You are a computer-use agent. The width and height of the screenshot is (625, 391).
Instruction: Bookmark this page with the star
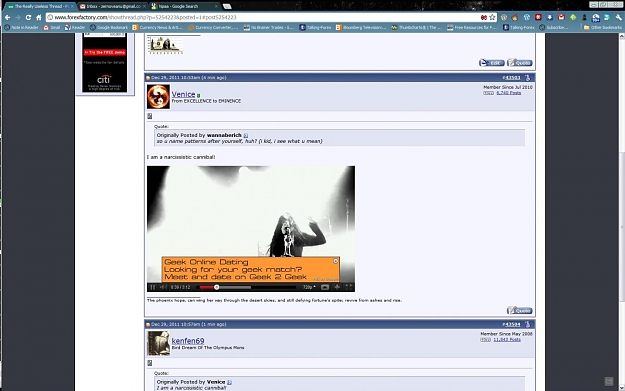pyautogui.click(x=492, y=18)
